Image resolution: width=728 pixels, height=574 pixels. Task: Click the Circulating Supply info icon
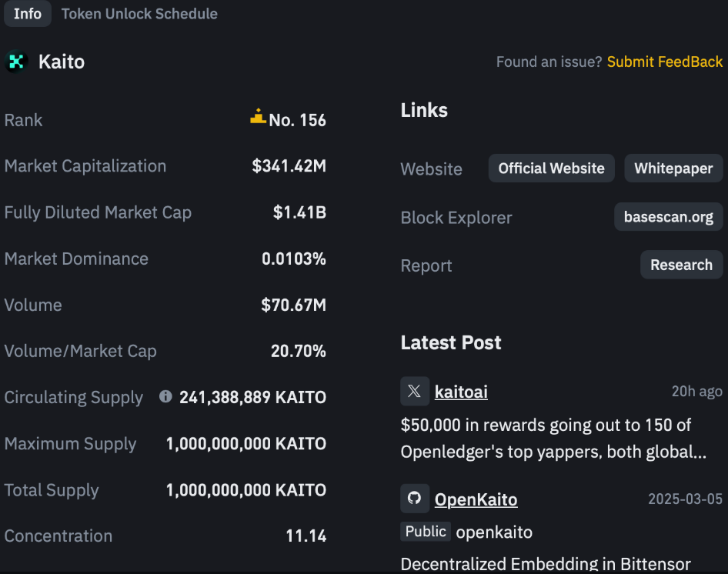point(165,396)
